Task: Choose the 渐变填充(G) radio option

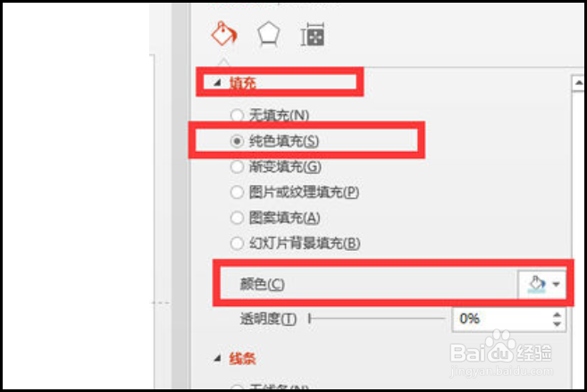Action: (237, 167)
